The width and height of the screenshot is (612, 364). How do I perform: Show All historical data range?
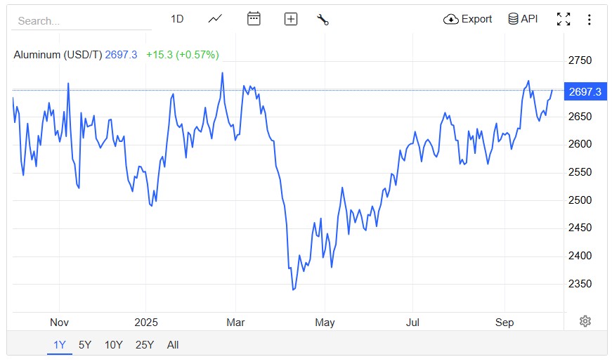pos(173,344)
